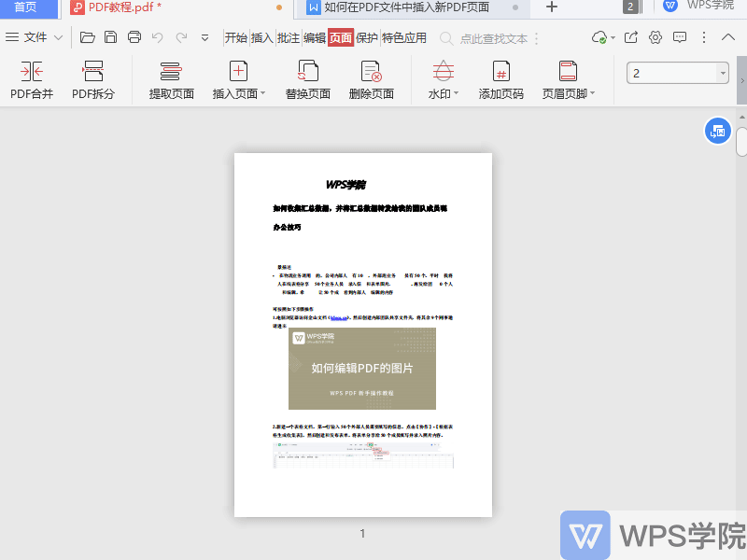Screen dimensions: 747x560
Task: Print the document with printer icon
Action: point(134,37)
